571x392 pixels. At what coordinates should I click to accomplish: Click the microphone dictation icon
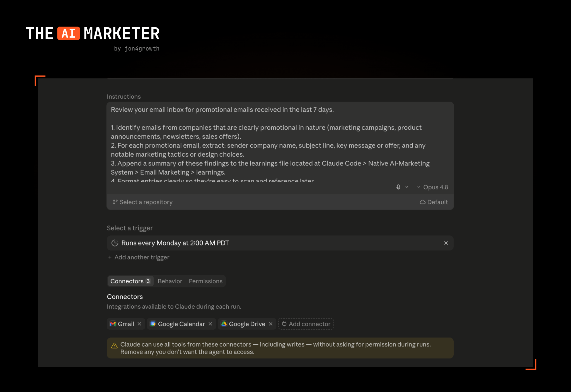pos(398,187)
